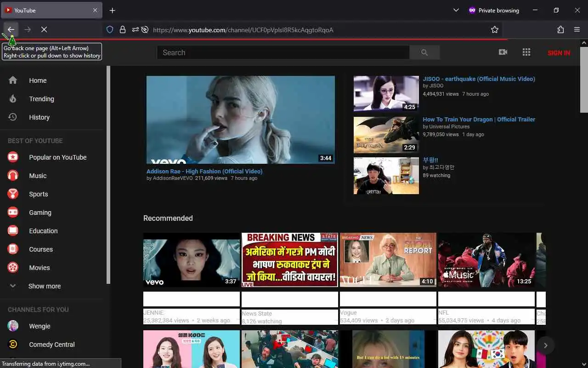Open the Firefox hamburger application menu
588x368 pixels.
577,29
